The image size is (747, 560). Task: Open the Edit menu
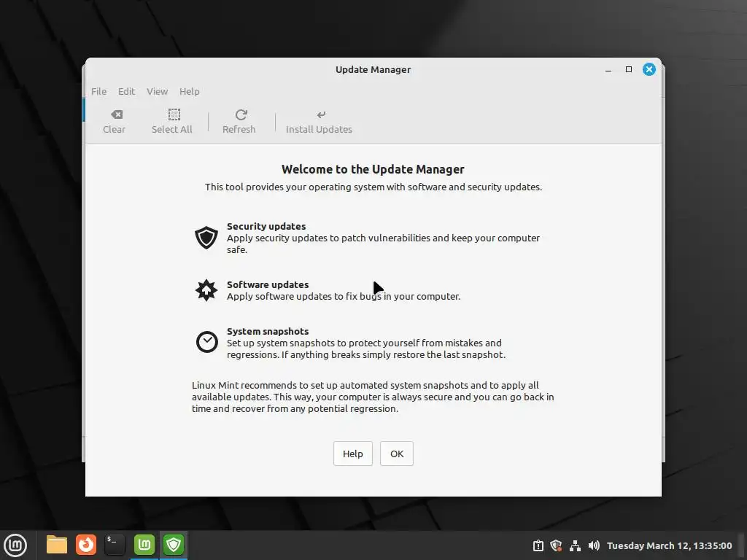click(127, 91)
